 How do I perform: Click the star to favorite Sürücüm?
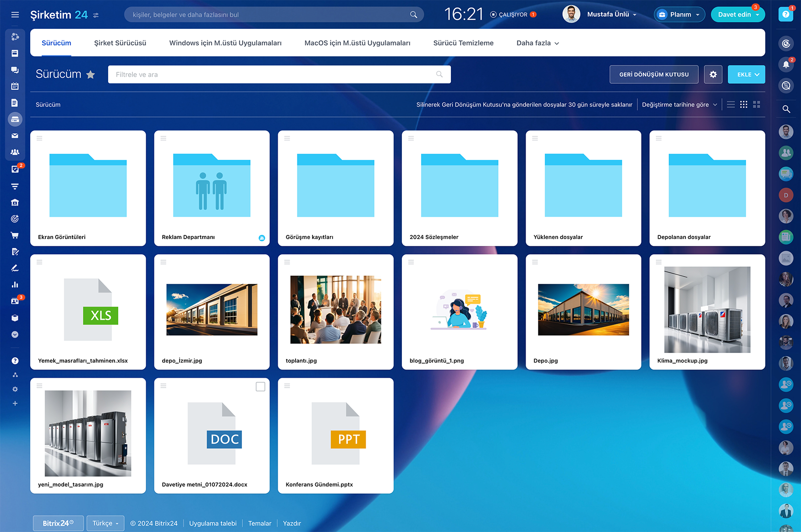(x=91, y=75)
